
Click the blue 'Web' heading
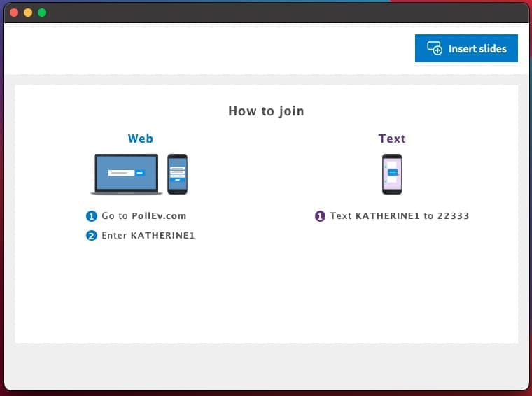pos(141,139)
